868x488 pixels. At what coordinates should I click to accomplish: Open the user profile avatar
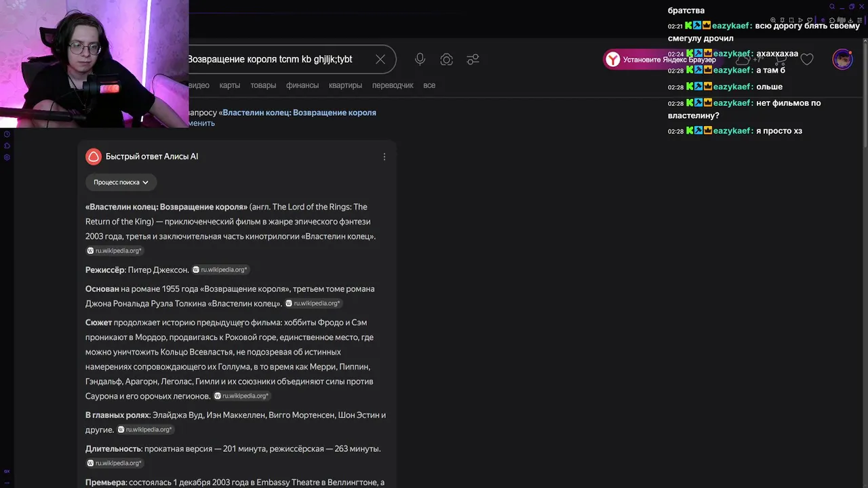click(x=842, y=60)
